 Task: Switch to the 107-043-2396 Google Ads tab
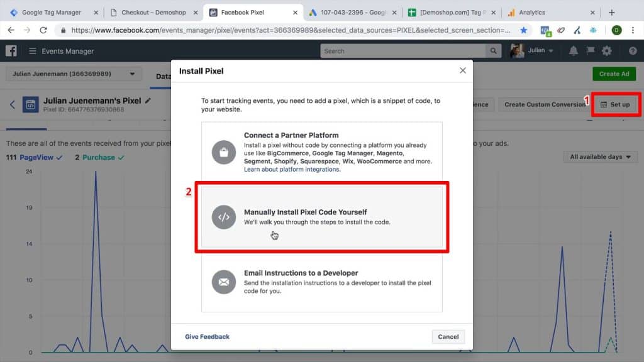pos(352,13)
